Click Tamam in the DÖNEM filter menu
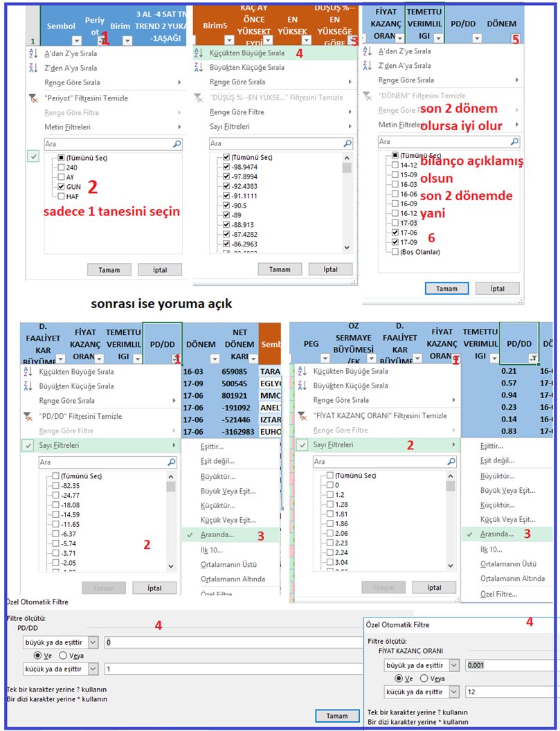The width and height of the screenshot is (560, 731). tap(446, 289)
